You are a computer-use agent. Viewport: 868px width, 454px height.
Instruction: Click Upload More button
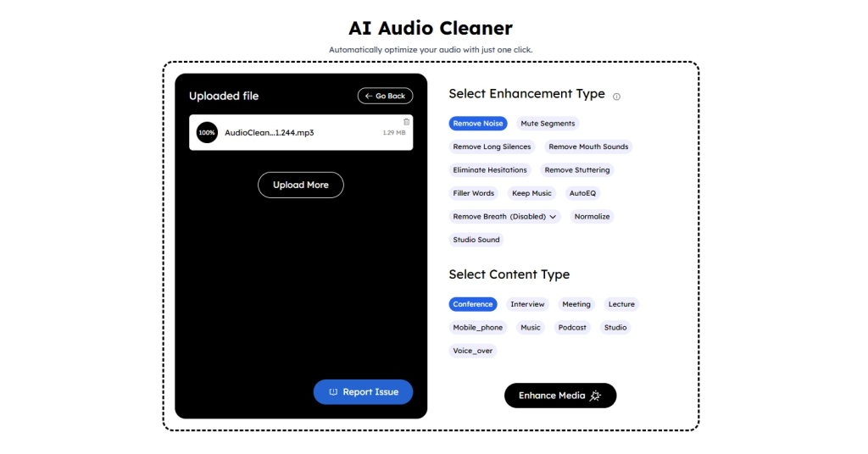point(301,185)
